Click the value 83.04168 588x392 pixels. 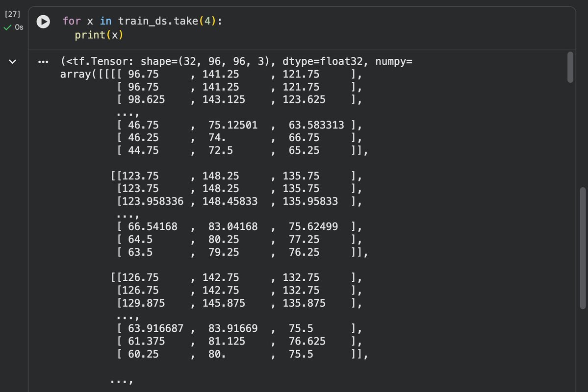coord(233,227)
